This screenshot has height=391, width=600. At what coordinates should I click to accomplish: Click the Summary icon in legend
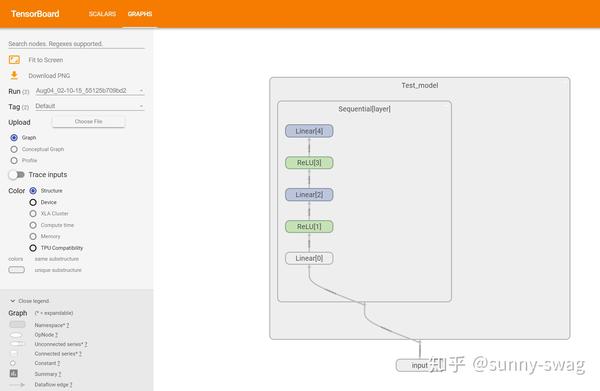14,373
